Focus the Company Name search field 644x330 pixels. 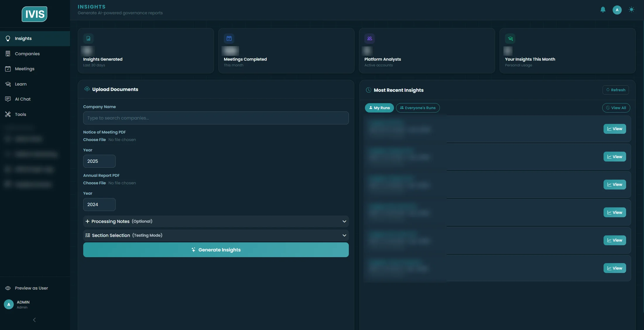coord(216,118)
